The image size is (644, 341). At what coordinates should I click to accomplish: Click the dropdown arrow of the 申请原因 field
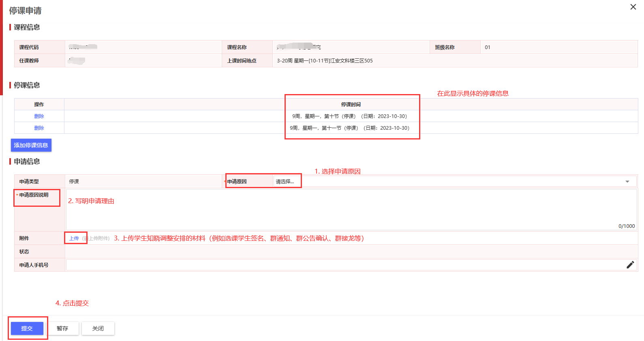coord(627,182)
